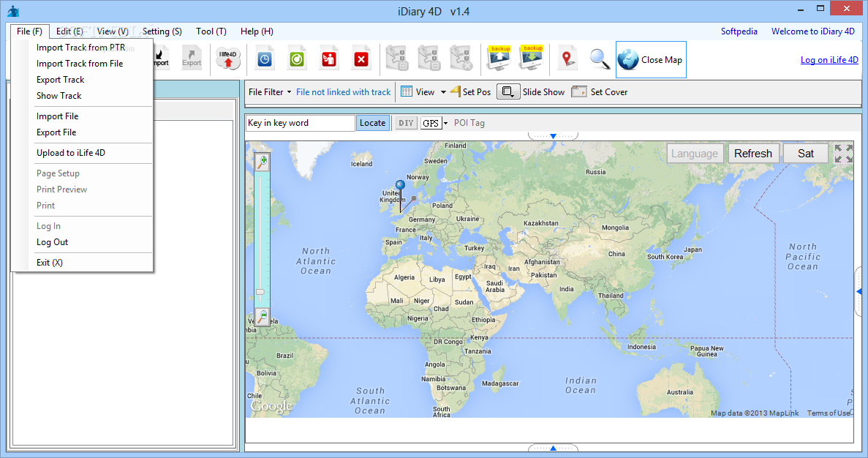Open the File Filter dropdown
The height and width of the screenshot is (458, 868).
pyautogui.click(x=270, y=92)
